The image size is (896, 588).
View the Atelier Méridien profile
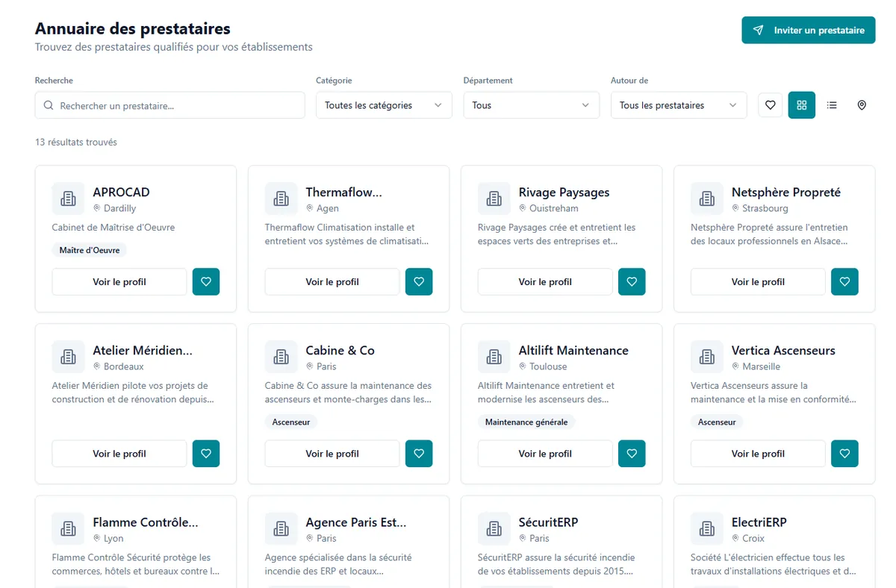[119, 454]
